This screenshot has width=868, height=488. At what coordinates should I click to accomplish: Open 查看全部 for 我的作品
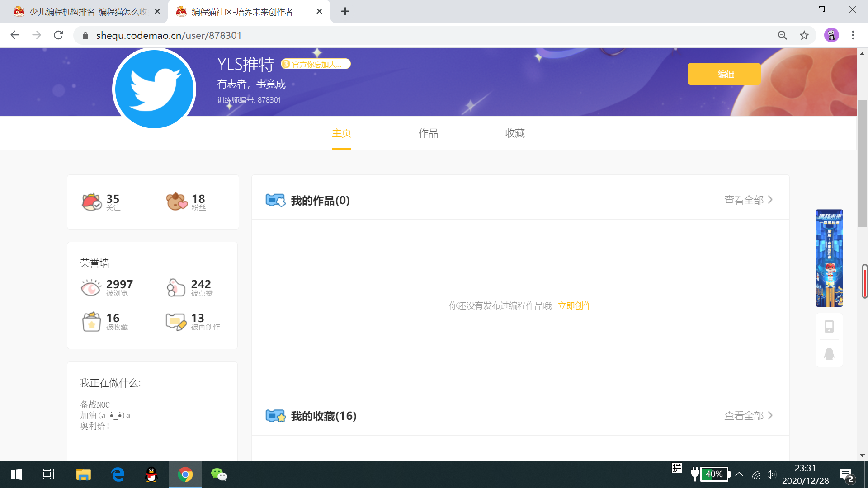tap(748, 200)
